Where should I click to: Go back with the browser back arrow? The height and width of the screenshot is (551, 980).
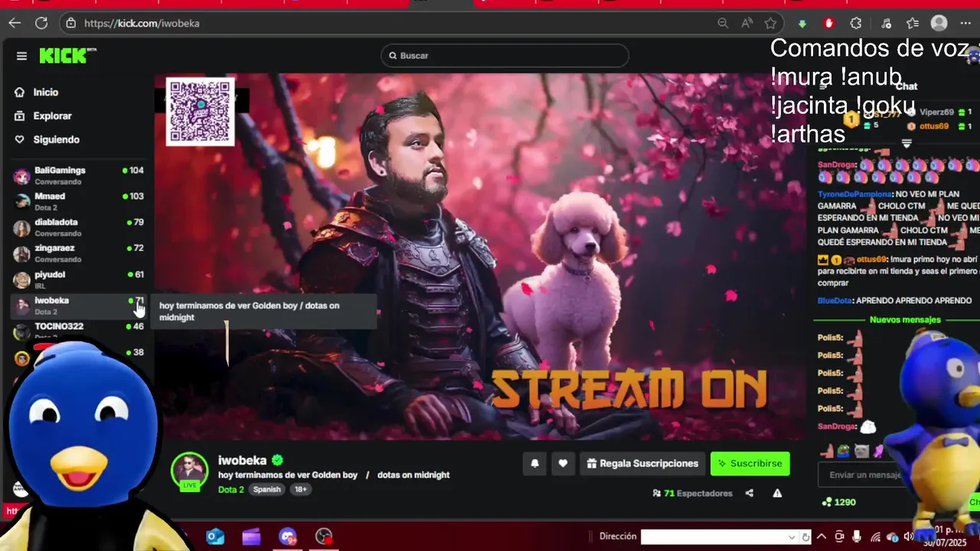(15, 23)
